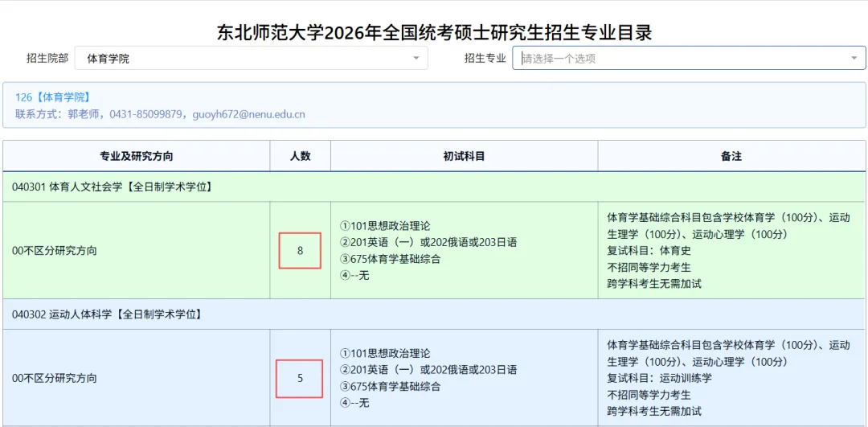Click ②201英语 line in the 运动人体科学 row
868x427 pixels.
point(428,369)
